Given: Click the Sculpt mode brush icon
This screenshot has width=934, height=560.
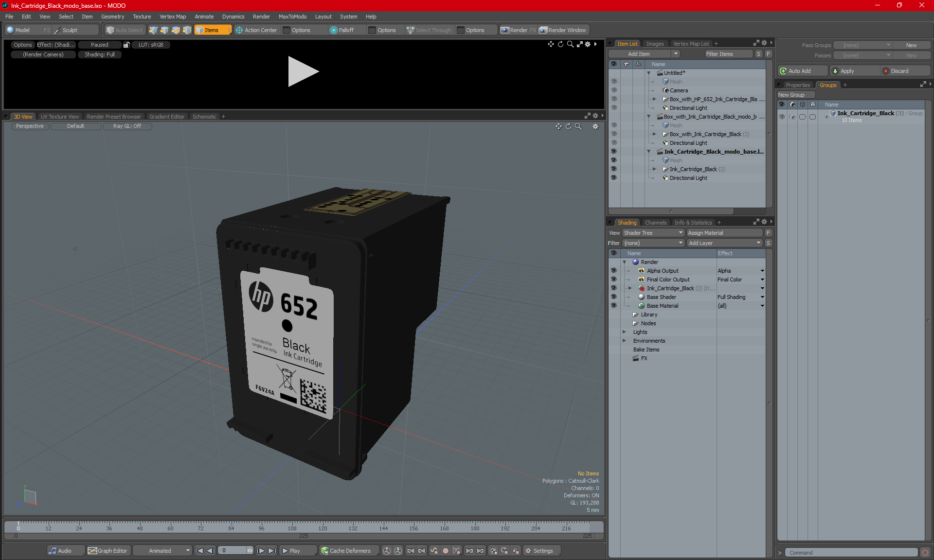Looking at the screenshot, I should pos(57,30).
